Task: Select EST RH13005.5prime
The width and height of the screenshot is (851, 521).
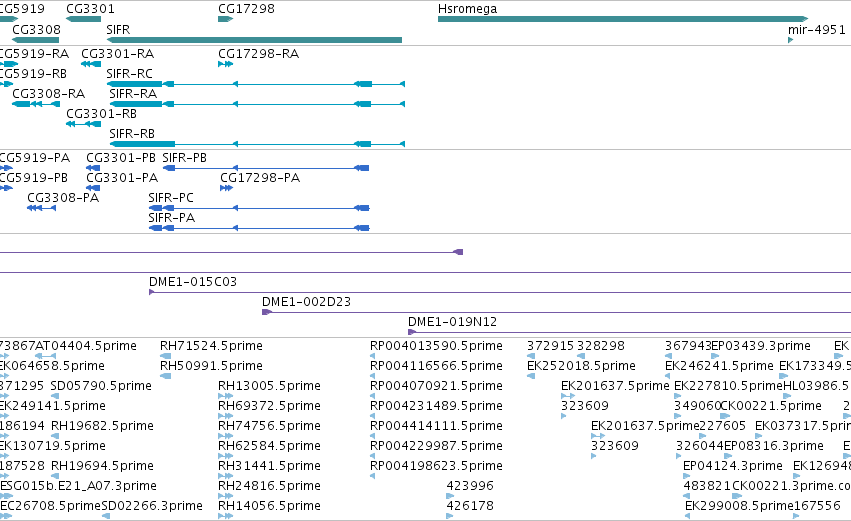Action: (x=269, y=386)
